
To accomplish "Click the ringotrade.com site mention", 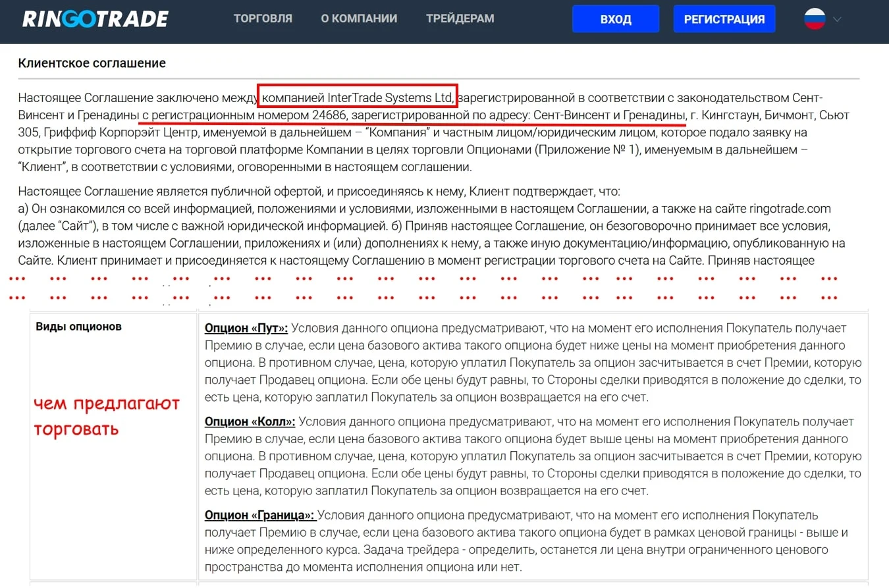I will [790, 208].
